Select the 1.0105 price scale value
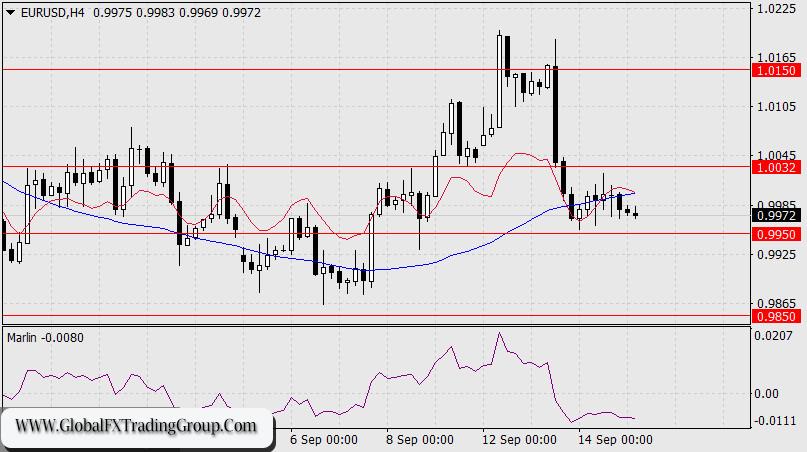Image resolution: width=807 pixels, height=452 pixels. point(776,107)
